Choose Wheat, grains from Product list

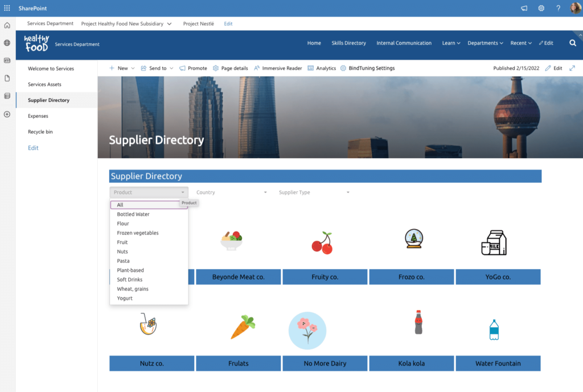(149, 288)
